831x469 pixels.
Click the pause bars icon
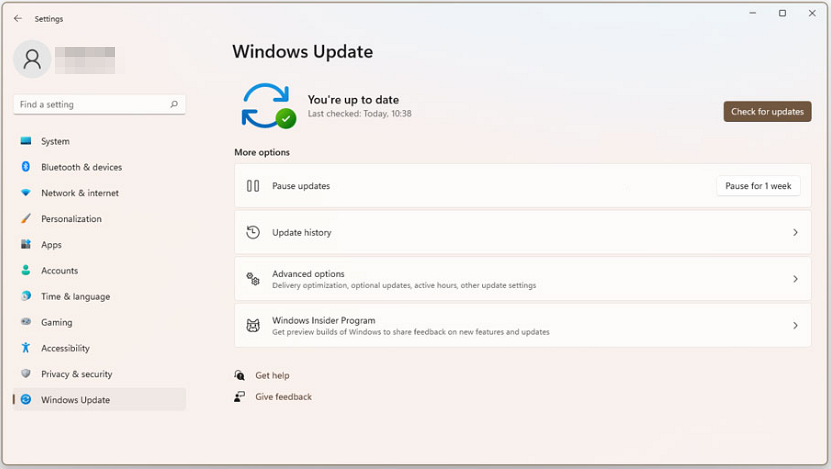pyautogui.click(x=253, y=186)
